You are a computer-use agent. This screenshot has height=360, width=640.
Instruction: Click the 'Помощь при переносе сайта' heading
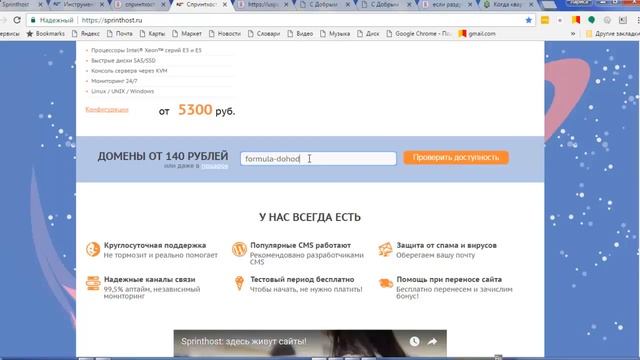(x=449, y=280)
